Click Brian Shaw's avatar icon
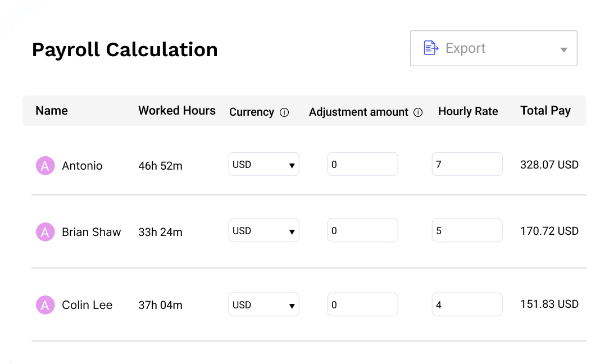Viewport: 609px width, 364px height. coord(45,231)
